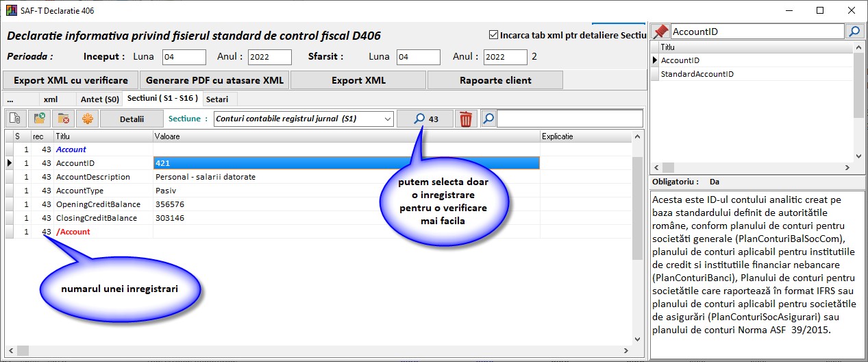Toggle the 'Incarca tab xml' checkbox

tap(493, 35)
